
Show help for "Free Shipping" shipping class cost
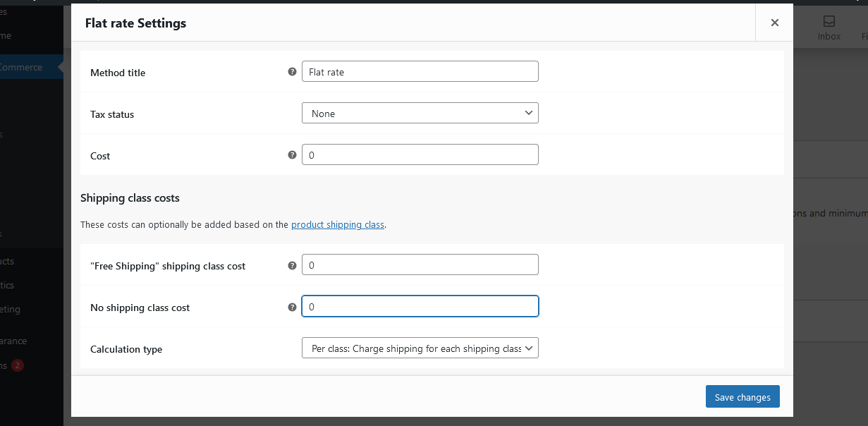[x=292, y=265]
